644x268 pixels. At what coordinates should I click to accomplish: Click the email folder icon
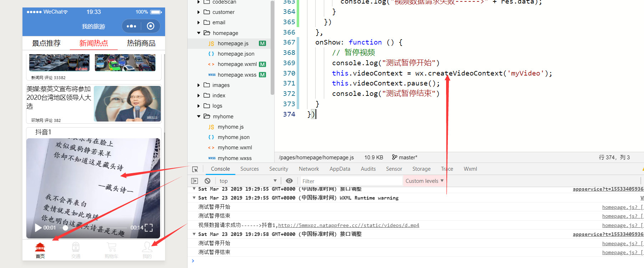(x=207, y=22)
